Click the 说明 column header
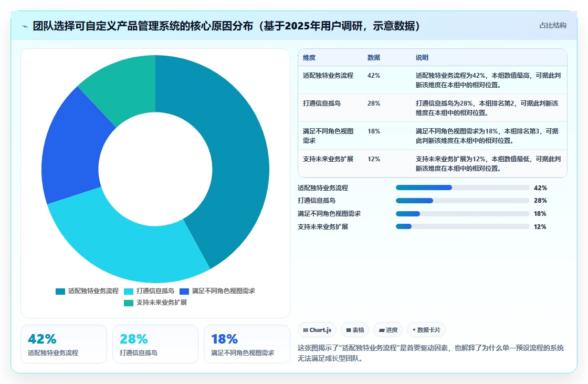The image size is (588, 384). [422, 57]
